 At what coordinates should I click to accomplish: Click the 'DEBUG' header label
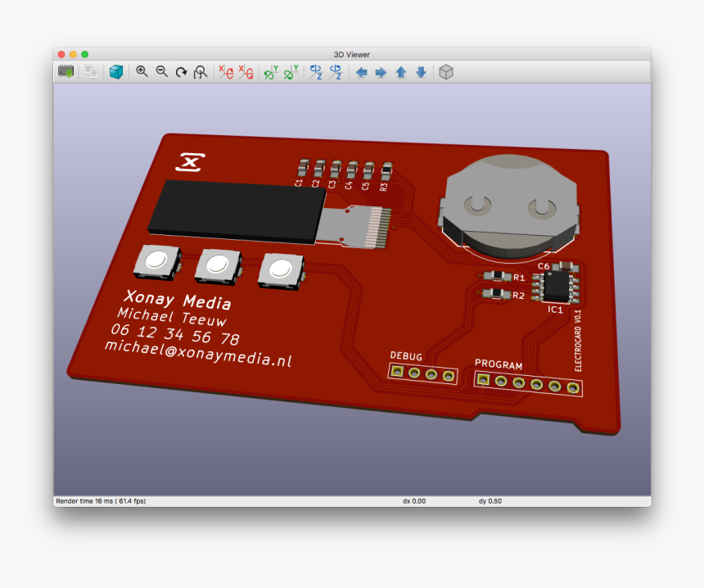point(406,356)
